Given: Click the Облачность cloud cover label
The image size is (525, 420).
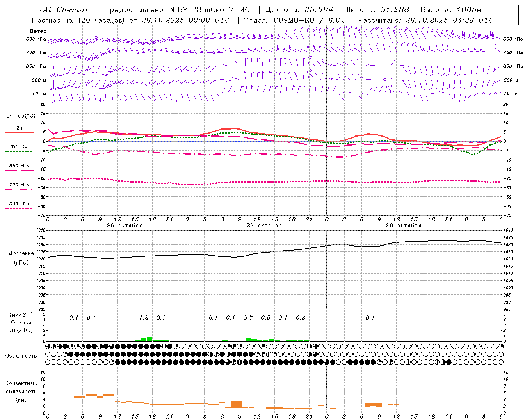Looking at the screenshot, I should tap(21, 356).
